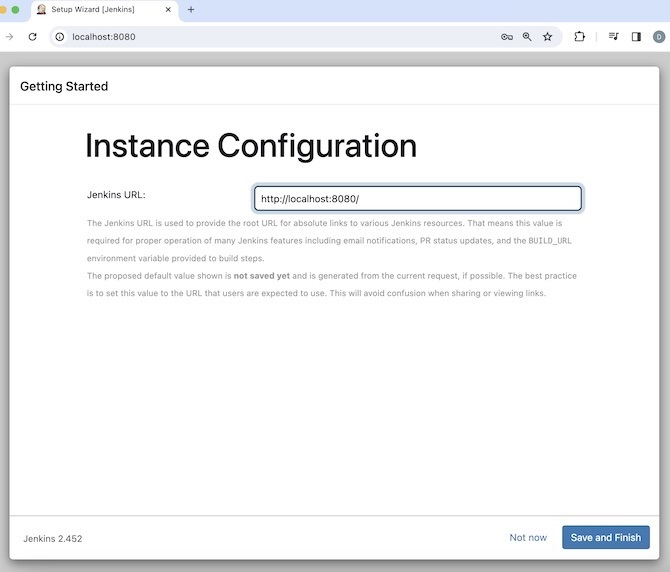This screenshot has width=670, height=572.
Task: Click the forward navigation arrow
Action: tap(9, 37)
